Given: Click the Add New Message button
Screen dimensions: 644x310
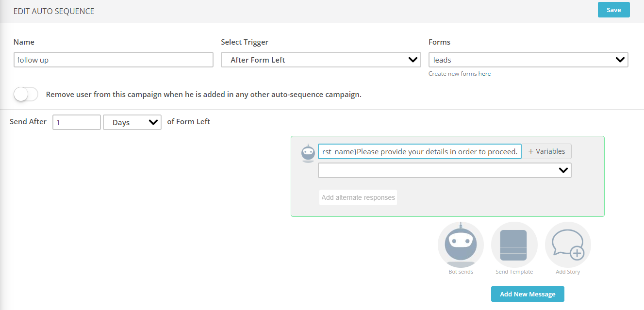Looking at the screenshot, I should pos(528,294).
